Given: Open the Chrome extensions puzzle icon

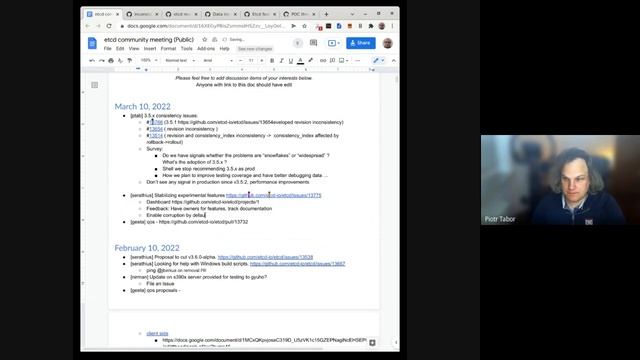Looking at the screenshot, I should [x=371, y=26].
